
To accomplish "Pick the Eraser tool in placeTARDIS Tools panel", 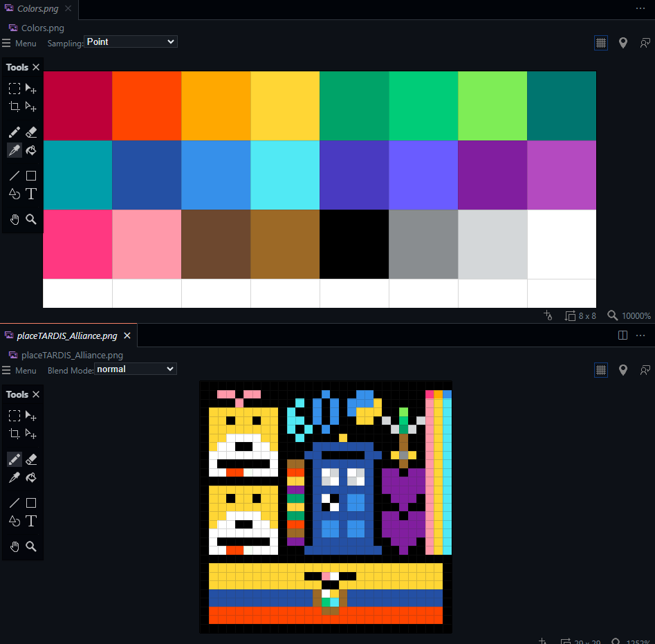I will tap(31, 459).
